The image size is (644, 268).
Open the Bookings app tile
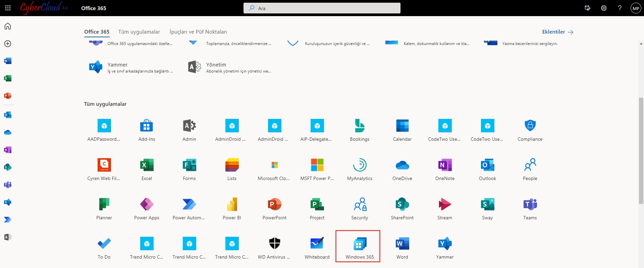[360, 130]
